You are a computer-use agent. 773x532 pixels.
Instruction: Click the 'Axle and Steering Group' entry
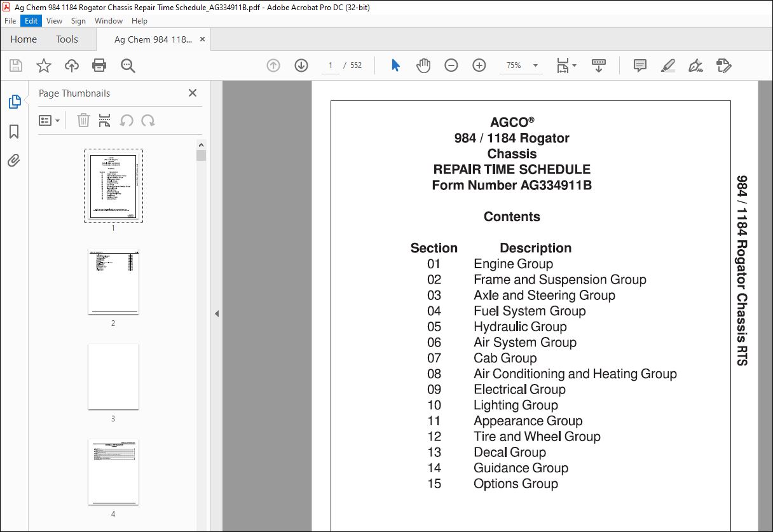pos(544,296)
